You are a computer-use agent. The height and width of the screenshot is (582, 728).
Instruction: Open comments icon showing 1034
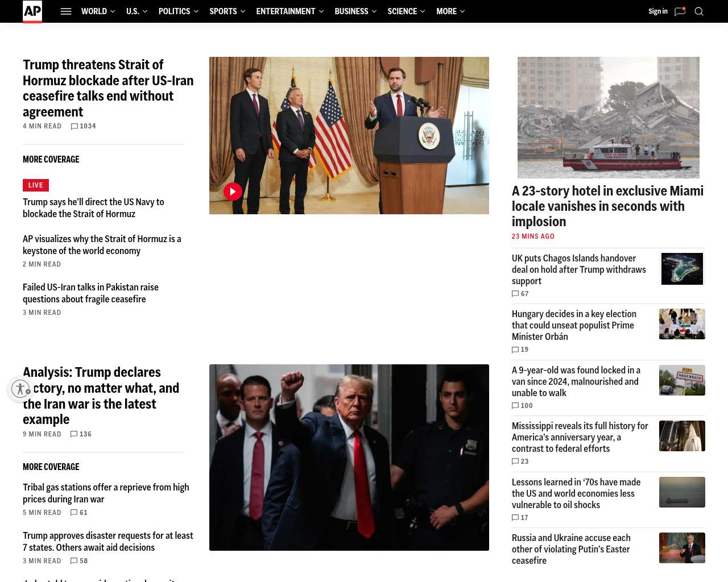pos(75,126)
